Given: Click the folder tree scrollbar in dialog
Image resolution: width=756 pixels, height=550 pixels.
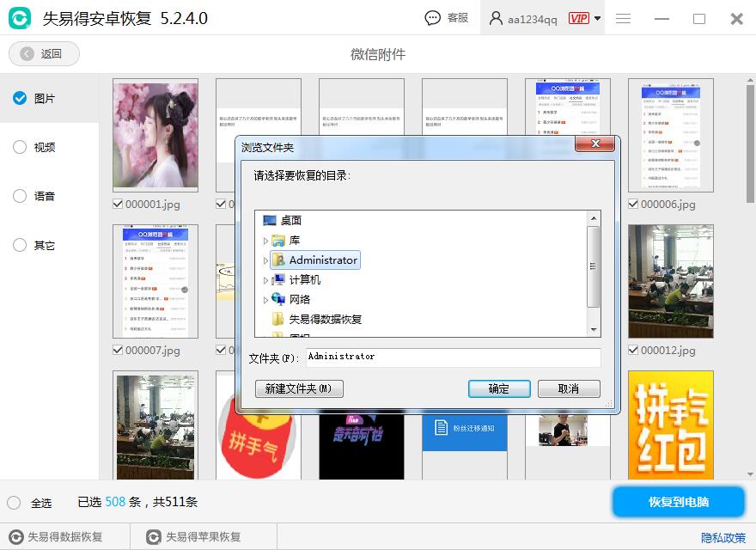Looking at the screenshot, I should tap(594, 266).
